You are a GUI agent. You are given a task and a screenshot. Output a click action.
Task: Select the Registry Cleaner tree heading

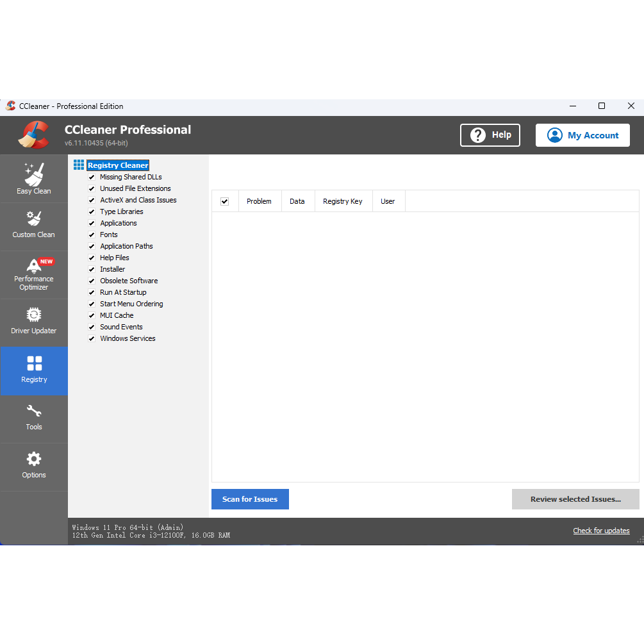tap(118, 165)
